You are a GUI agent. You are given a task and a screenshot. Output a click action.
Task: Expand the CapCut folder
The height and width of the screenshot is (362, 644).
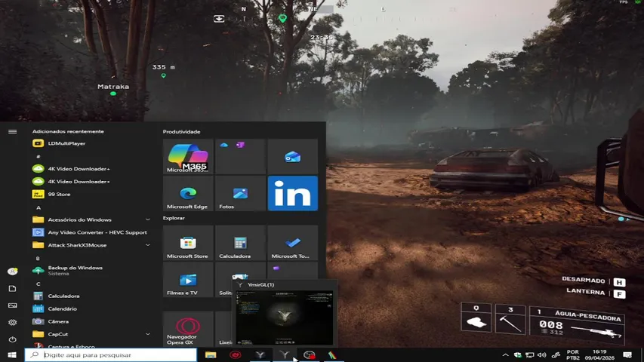click(x=92, y=334)
